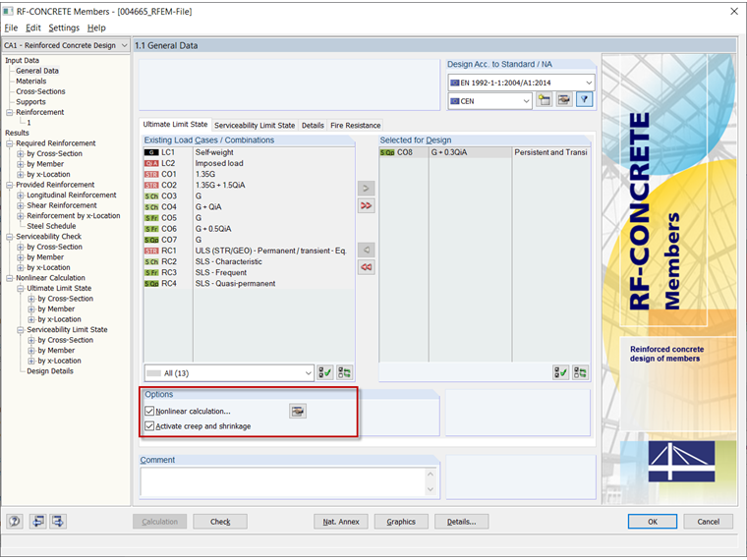Click invert selection icon under Selected for Design
Screen dimensions: 747x560
click(x=580, y=373)
